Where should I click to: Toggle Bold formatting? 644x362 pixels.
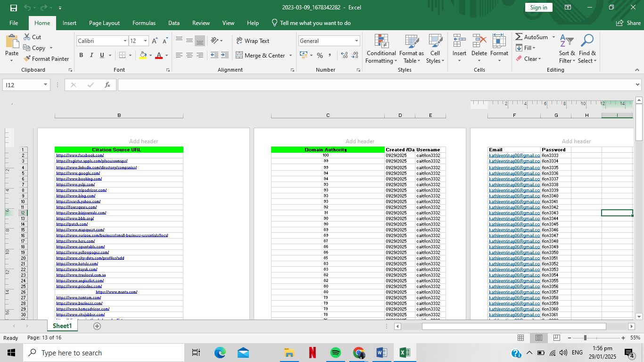click(x=81, y=55)
